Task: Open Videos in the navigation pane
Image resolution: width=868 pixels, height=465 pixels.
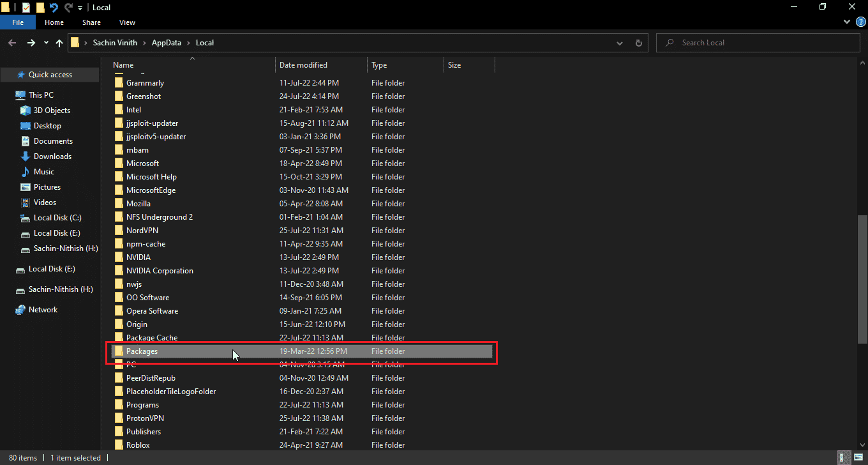Action: click(45, 202)
